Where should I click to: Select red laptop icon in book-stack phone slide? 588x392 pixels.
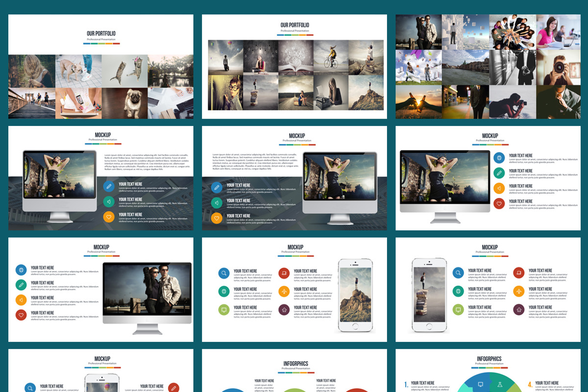[519, 273]
